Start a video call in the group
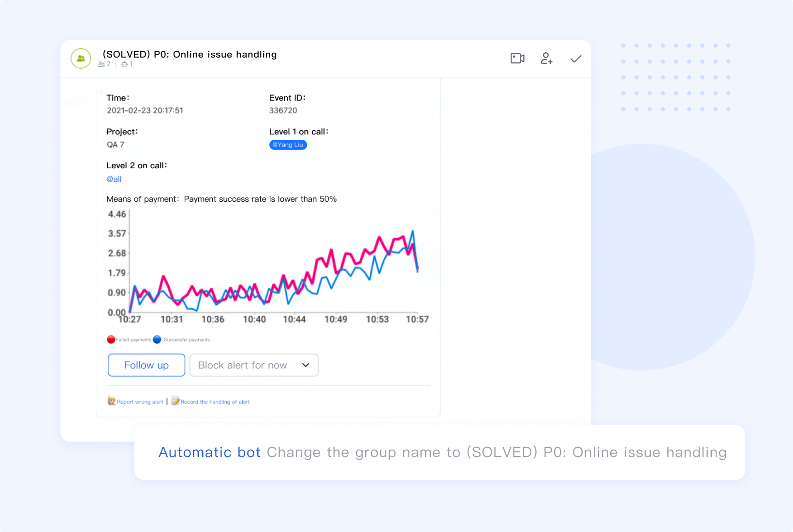793x532 pixels. [x=517, y=59]
